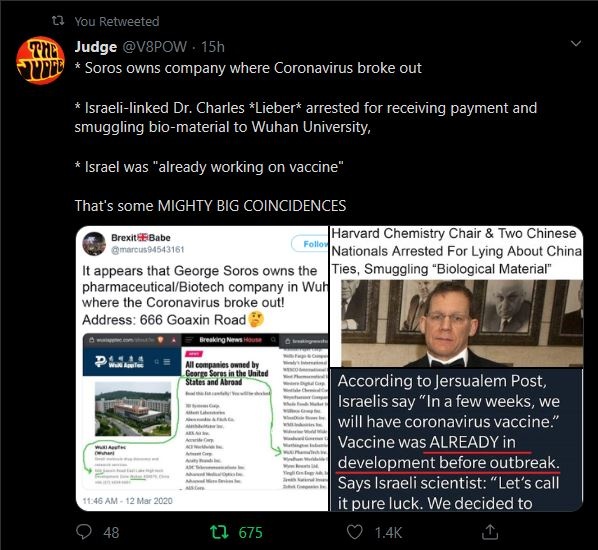
Task: Click the 1.4K likes count
Action: pyautogui.click(x=388, y=532)
